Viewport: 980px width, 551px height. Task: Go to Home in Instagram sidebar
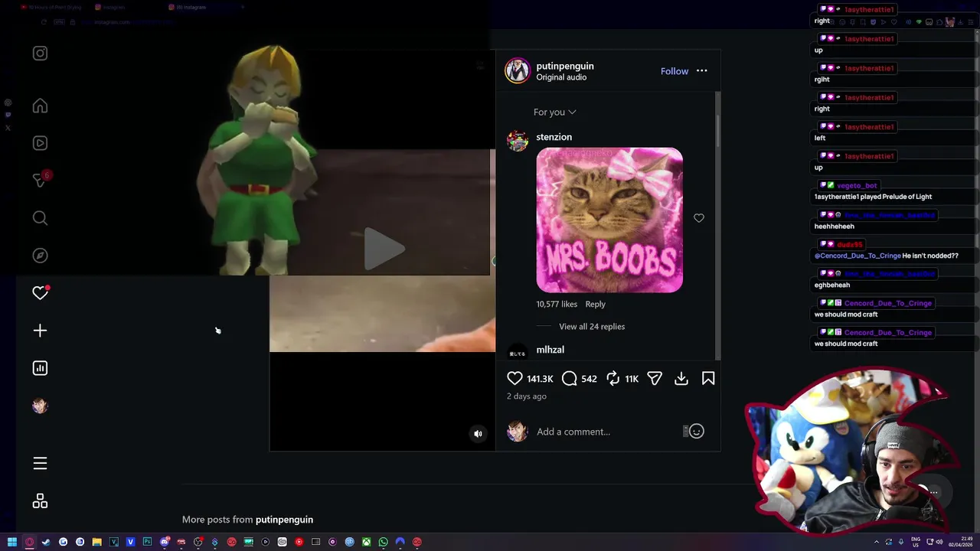[x=40, y=106]
